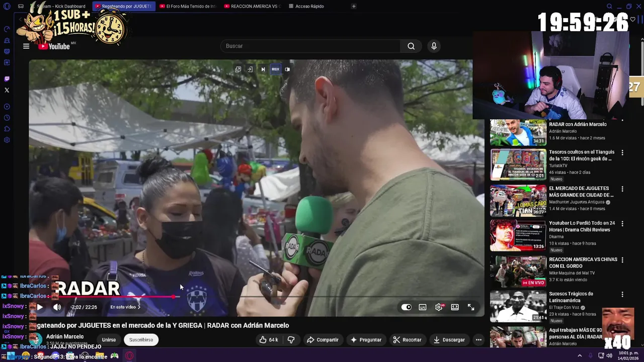The height and width of the screenshot is (362, 644).
Task: Open options for 'Youtuber Lo Perdió Todo'
Action: 622,223
